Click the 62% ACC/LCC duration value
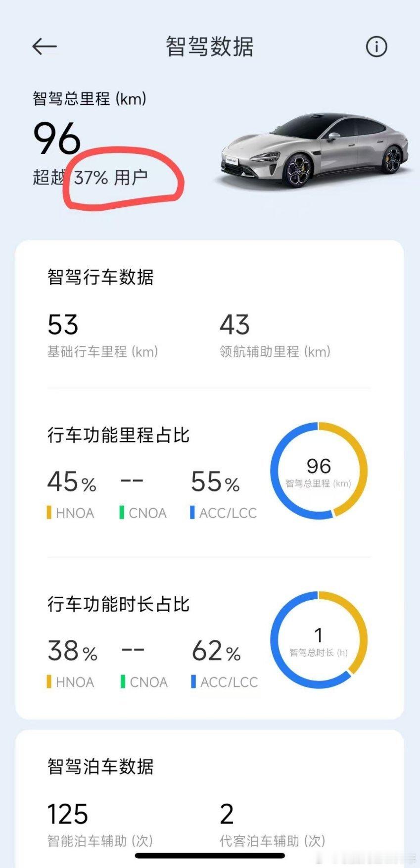This screenshot has width=420, height=868. pos(216,651)
